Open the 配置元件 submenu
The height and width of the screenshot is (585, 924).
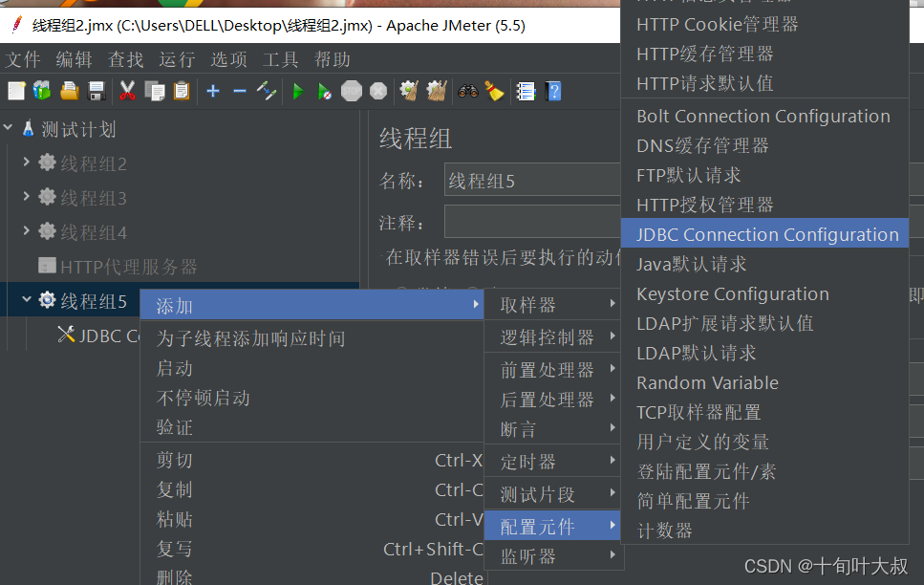(553, 526)
